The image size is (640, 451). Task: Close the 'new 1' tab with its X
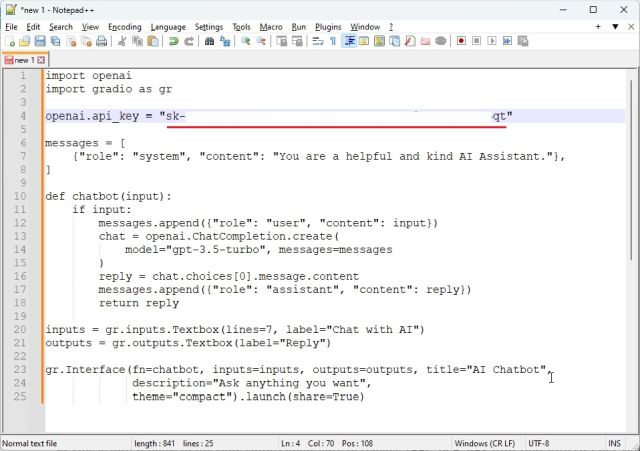[x=39, y=60]
